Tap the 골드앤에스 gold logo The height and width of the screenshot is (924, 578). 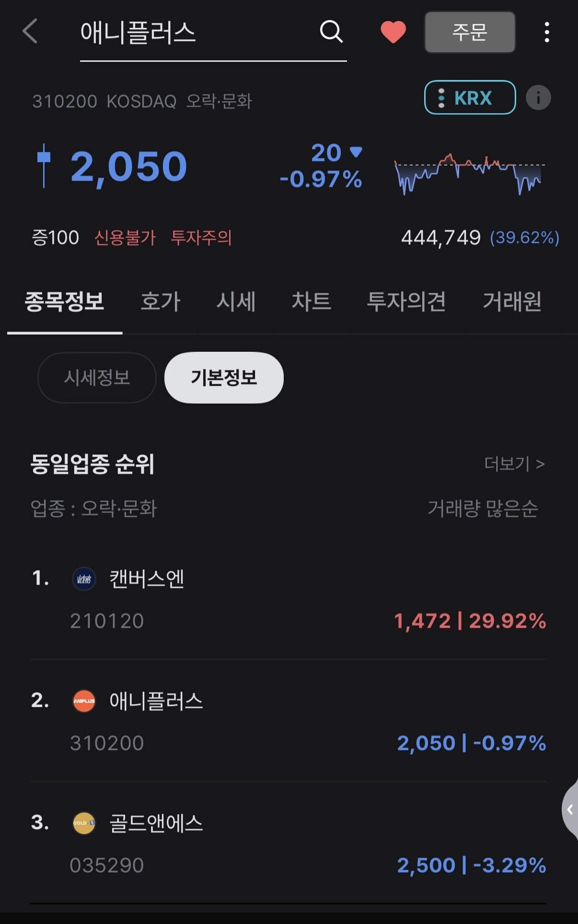84,823
